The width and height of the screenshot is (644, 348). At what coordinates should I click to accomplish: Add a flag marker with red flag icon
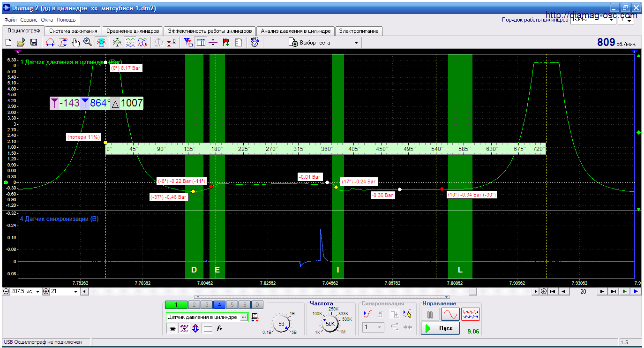point(226,43)
